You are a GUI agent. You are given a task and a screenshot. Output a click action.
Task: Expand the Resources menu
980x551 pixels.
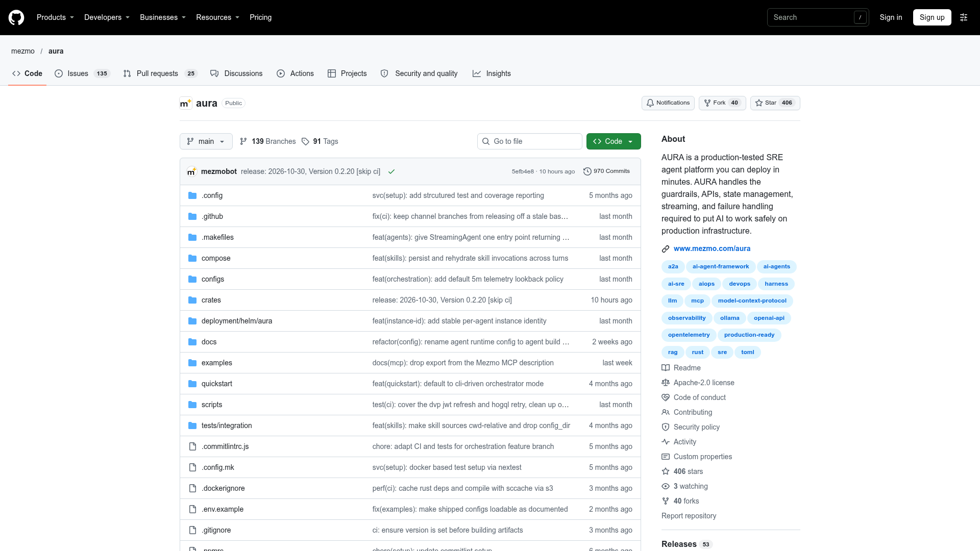tap(217, 17)
